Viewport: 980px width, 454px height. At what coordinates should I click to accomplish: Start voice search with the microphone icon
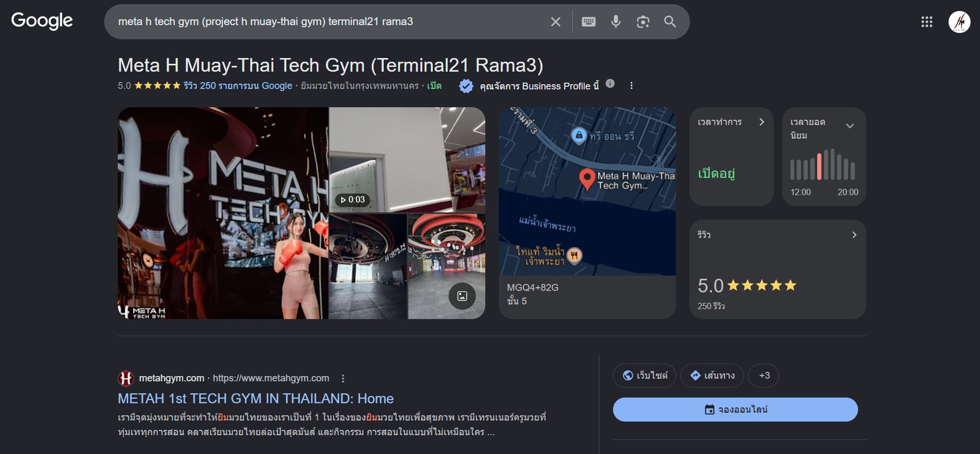click(x=616, y=22)
